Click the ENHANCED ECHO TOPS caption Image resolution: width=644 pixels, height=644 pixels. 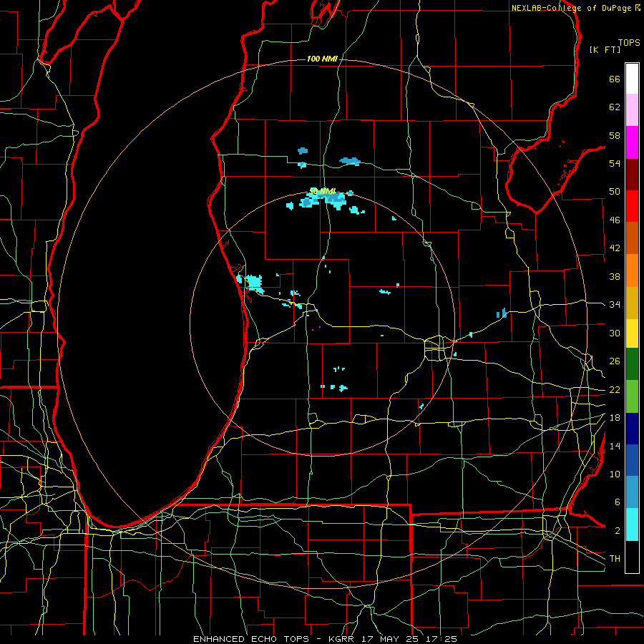251,639
